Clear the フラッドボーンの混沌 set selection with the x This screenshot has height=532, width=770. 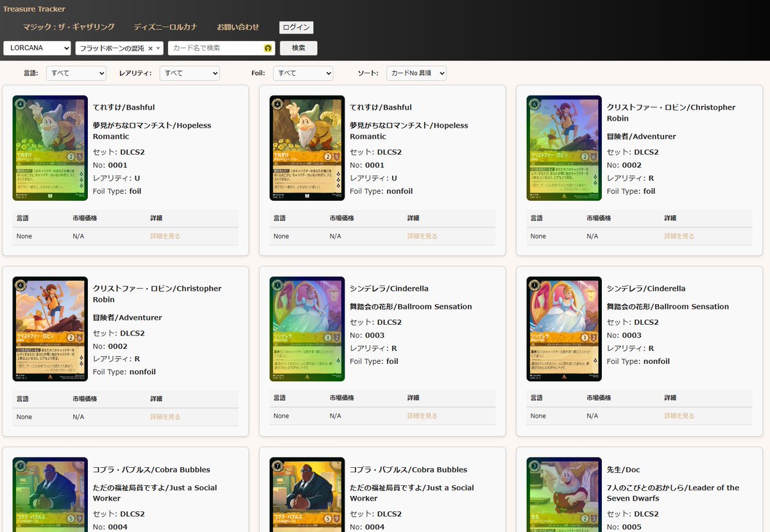pos(150,48)
